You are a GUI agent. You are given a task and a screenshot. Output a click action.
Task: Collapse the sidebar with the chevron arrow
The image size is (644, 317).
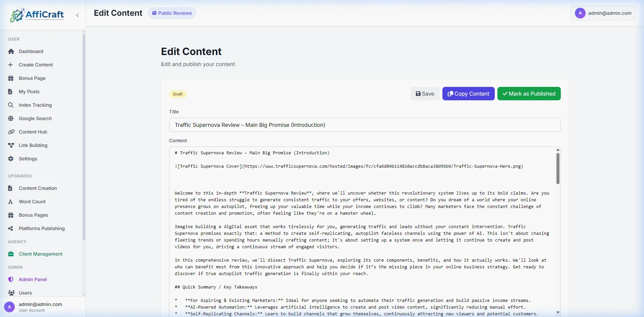(77, 15)
